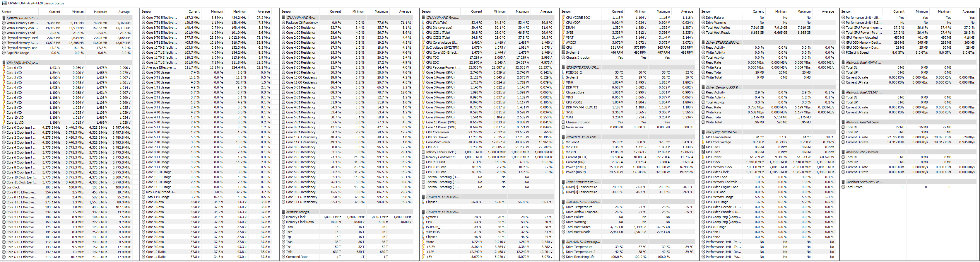Click the lightning icon beside +12V
Screen dimensions: 980x262
423,252
